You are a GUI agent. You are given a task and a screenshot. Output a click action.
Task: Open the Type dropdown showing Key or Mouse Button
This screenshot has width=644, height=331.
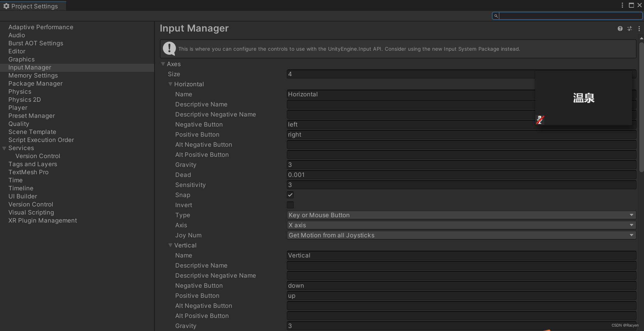[460, 215]
